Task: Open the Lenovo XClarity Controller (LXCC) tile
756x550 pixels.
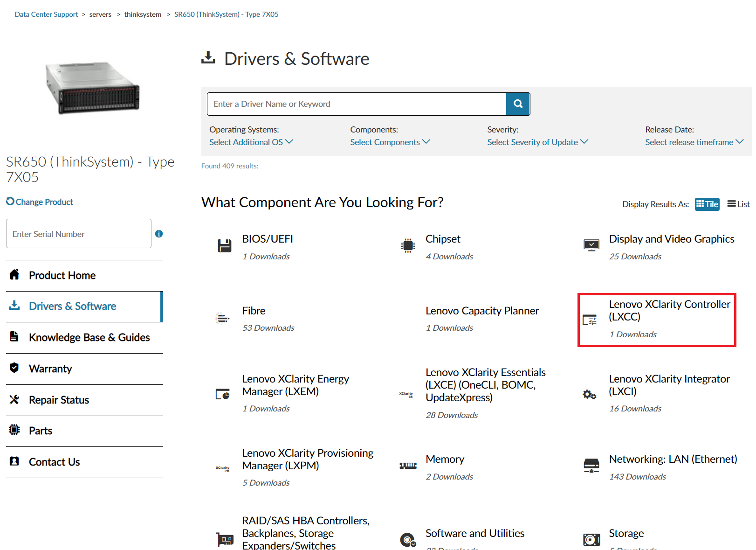Action: [x=670, y=311]
